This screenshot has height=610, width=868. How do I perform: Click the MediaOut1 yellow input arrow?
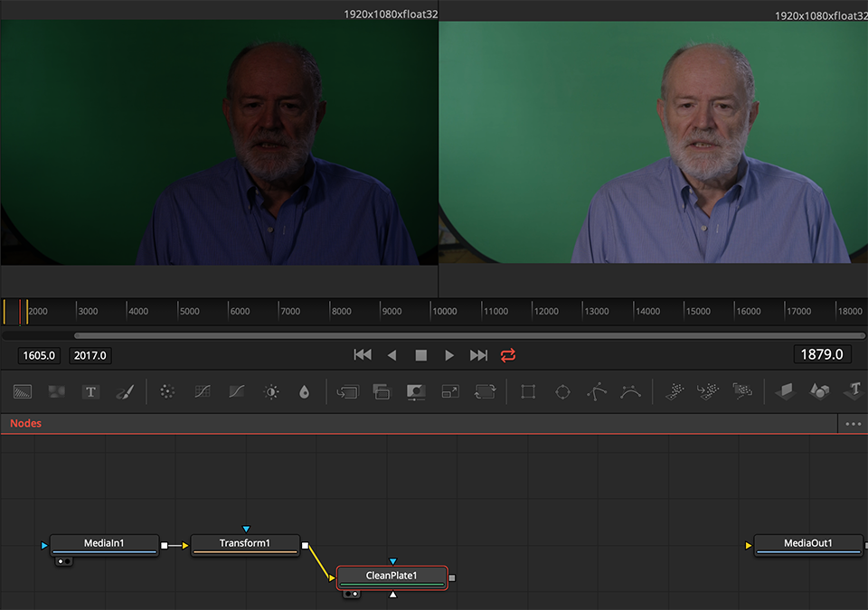pos(749,546)
